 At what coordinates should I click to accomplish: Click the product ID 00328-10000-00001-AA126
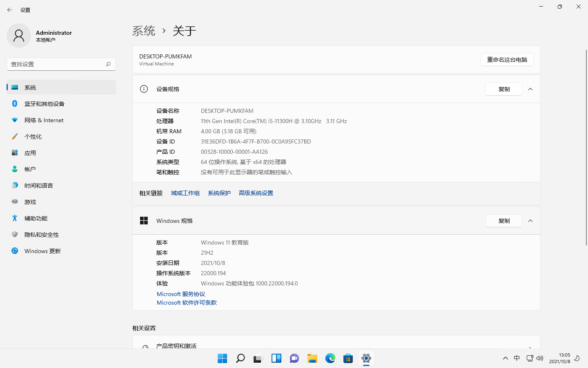pyautogui.click(x=234, y=152)
